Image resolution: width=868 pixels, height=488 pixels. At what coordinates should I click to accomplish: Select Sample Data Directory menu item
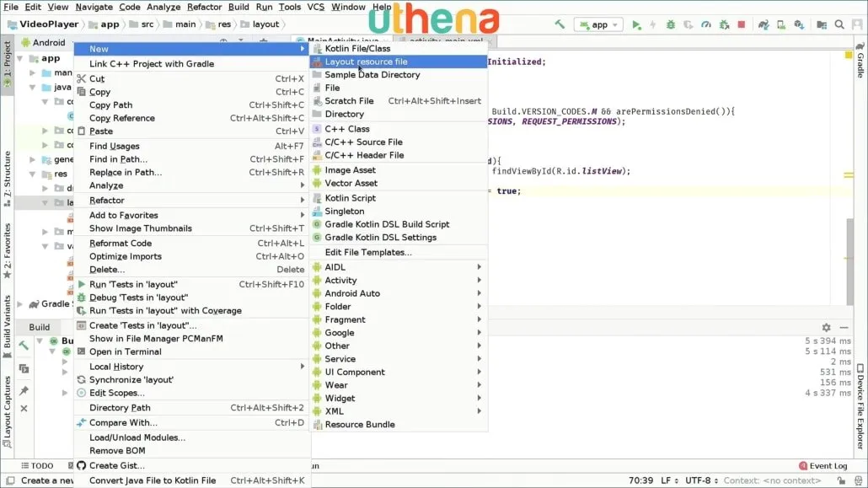pos(399,75)
